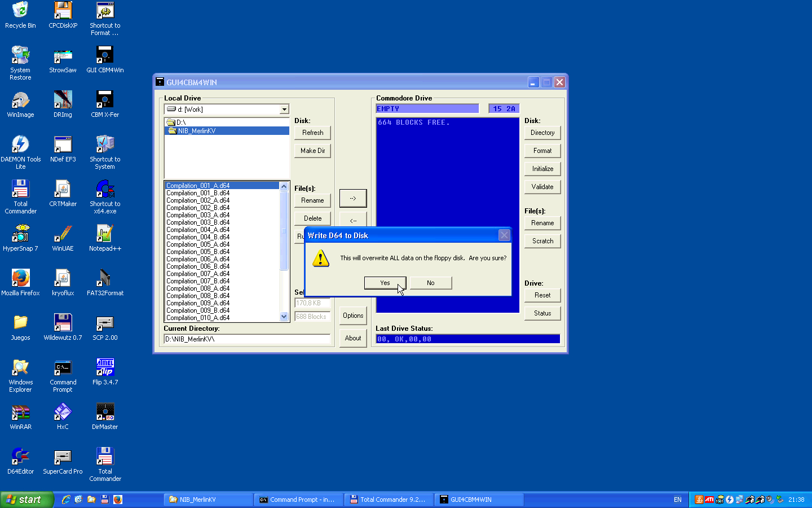
Task: Open SCP 2.00 desktop shortcut
Action: (105, 327)
